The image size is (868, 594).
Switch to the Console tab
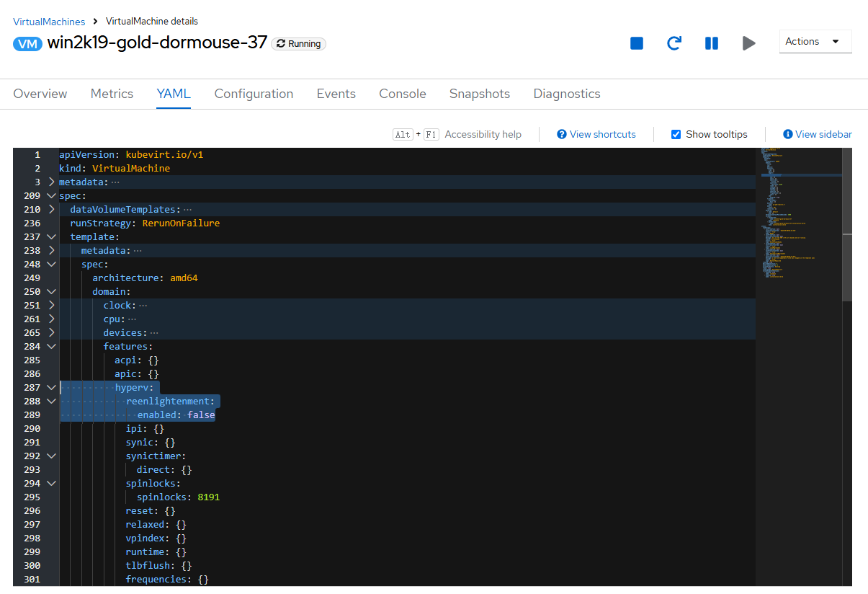(403, 94)
